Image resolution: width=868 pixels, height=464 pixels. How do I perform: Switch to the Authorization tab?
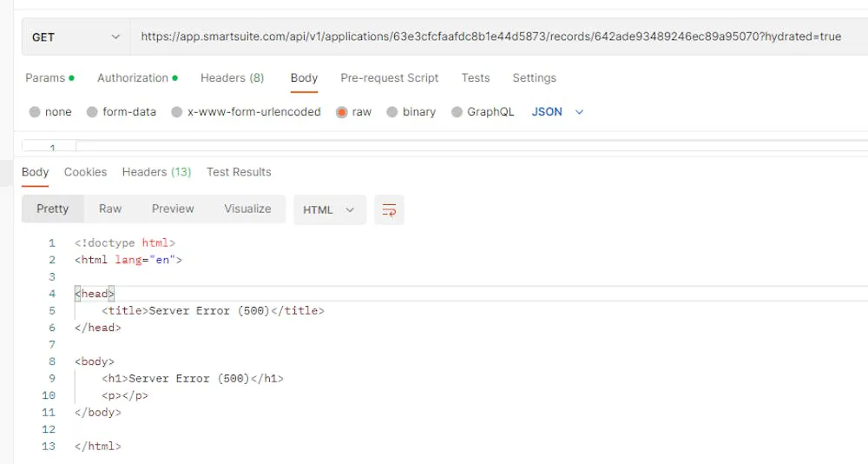click(x=137, y=78)
